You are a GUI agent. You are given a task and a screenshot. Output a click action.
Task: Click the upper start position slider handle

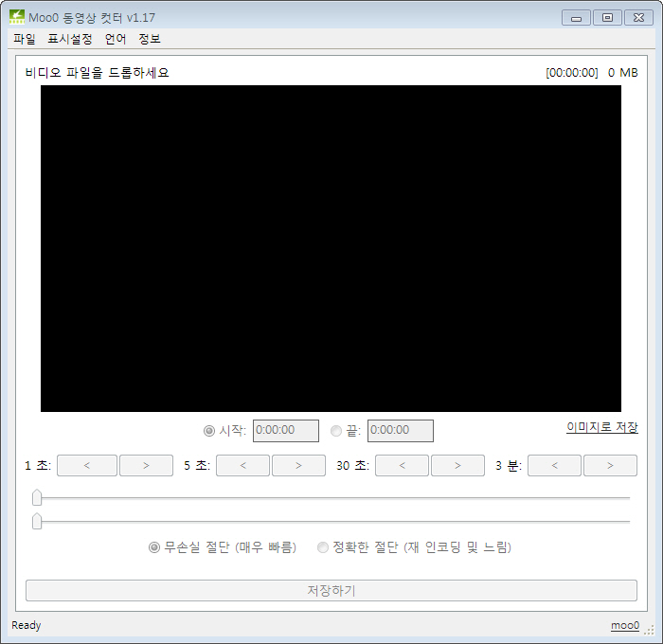37,497
